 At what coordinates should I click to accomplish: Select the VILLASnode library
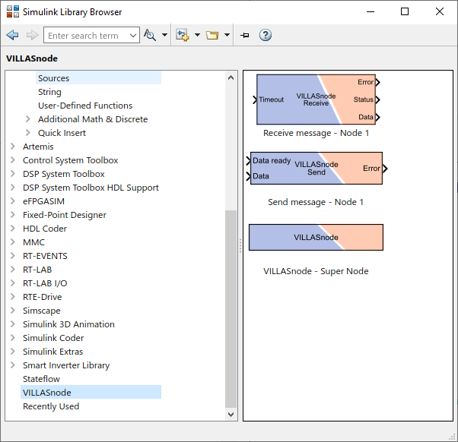click(47, 393)
